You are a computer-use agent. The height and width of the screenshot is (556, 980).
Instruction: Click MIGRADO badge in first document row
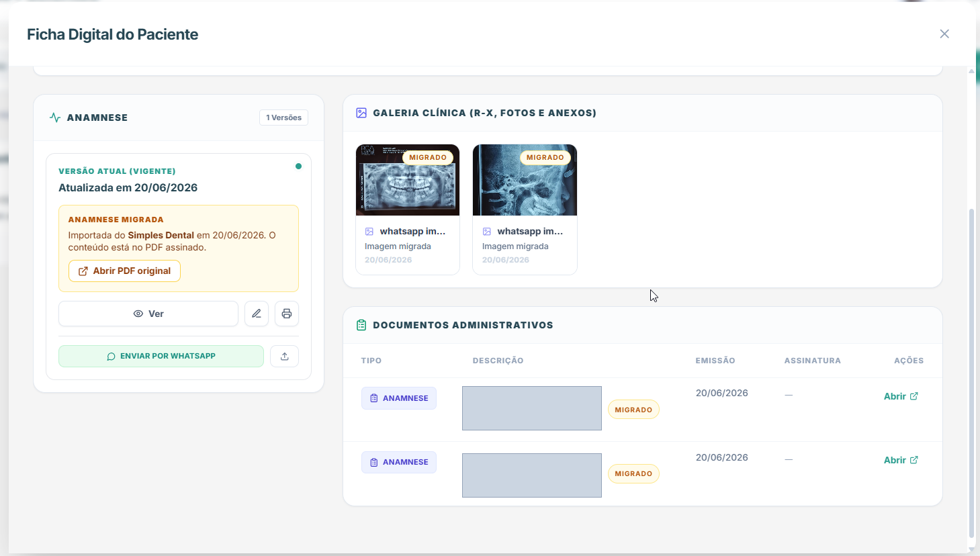tap(633, 410)
